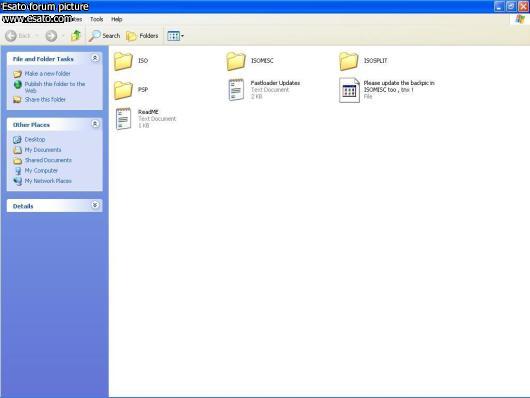Collapse the File and Folder Tasks panel
Screen dimensions: 530x398
pos(95,58)
